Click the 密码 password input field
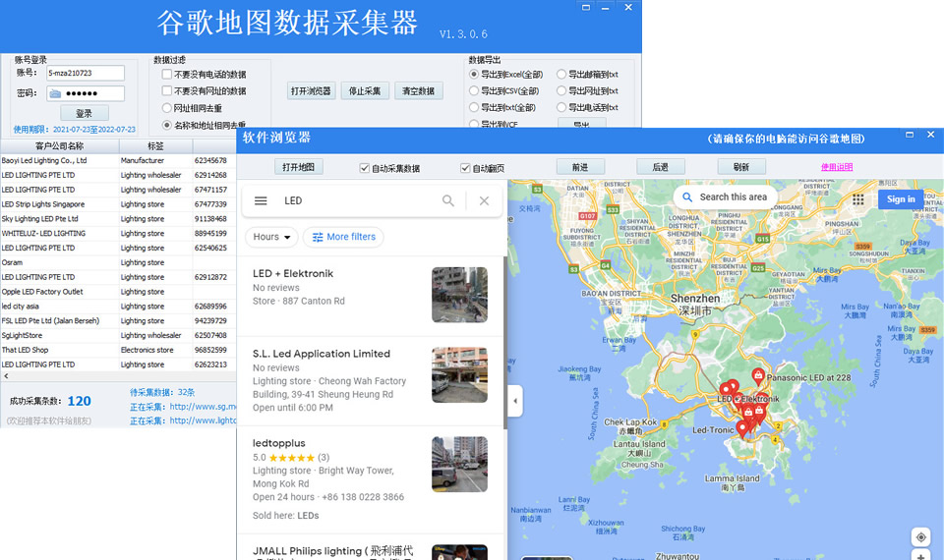Screen dimensions: 944x560 pyautogui.click(x=86, y=93)
